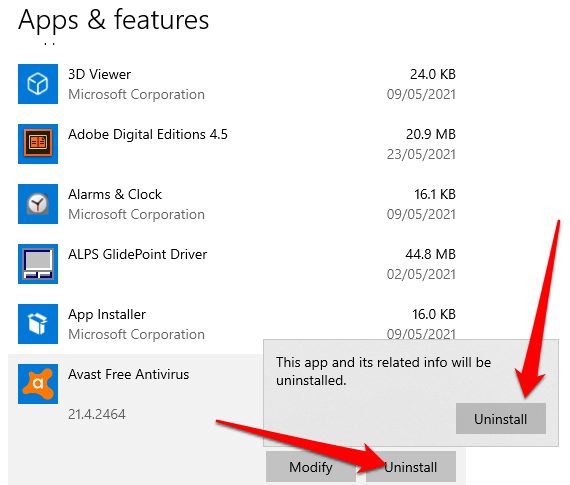Click the 44.8 MB size label
This screenshot has width=570, height=485.
point(430,254)
